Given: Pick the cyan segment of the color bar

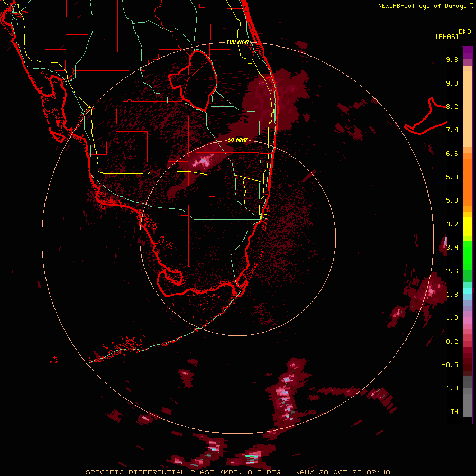Looking at the screenshot, I should (467, 291).
